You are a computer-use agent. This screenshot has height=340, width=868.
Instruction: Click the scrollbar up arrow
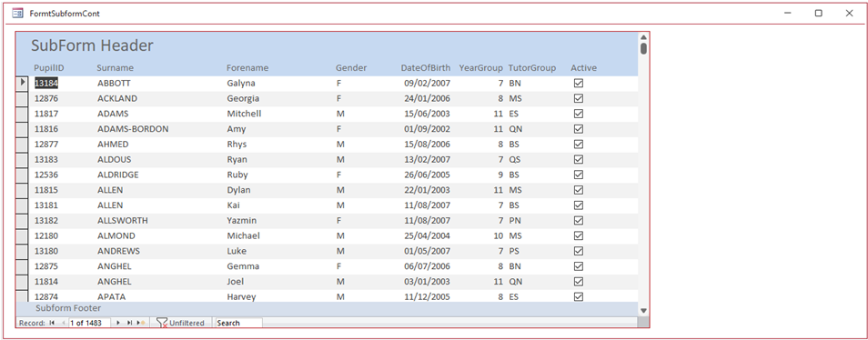pos(643,37)
